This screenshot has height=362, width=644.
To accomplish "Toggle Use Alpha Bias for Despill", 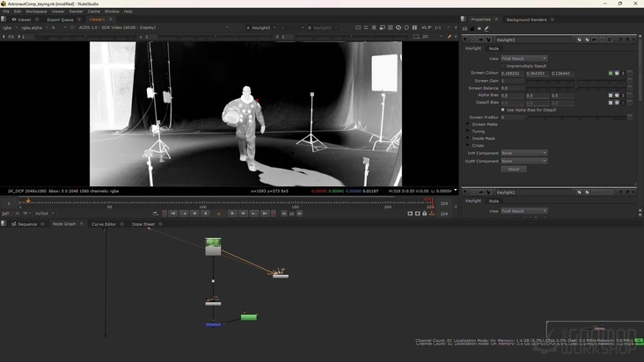I will click(x=502, y=110).
